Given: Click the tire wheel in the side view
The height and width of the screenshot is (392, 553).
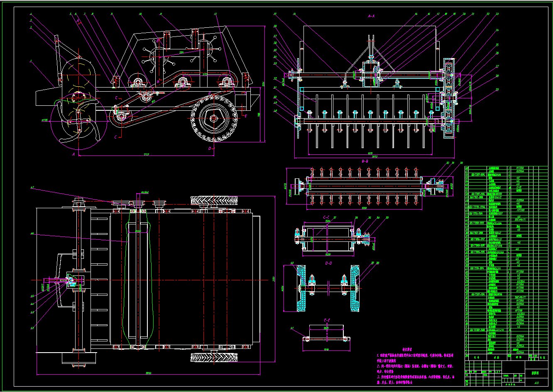Looking at the screenshot, I should tap(213, 119).
